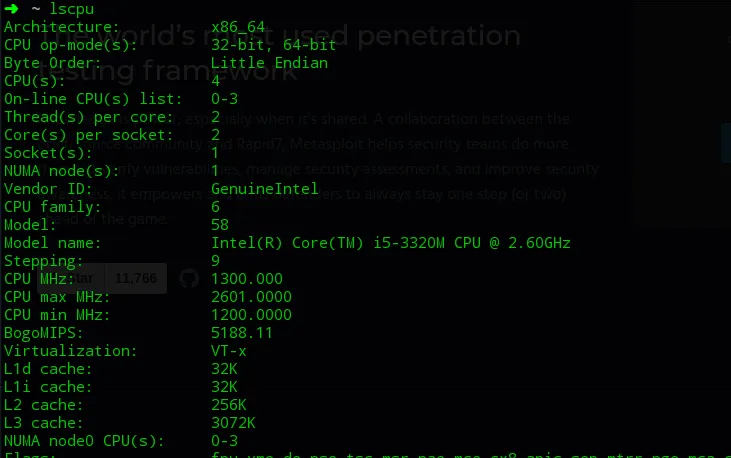Open the 11,766 star count link

[136, 279]
